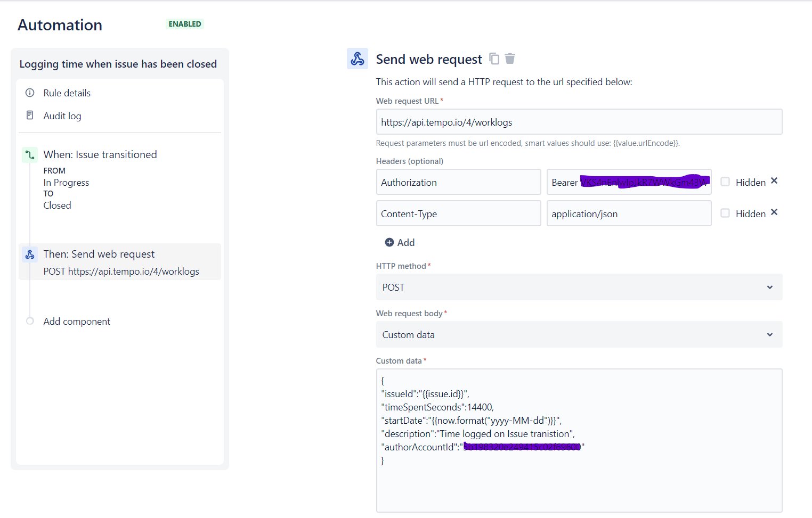This screenshot has height=518, width=812.
Task: Expand the Web request body dropdown
Action: tap(579, 334)
